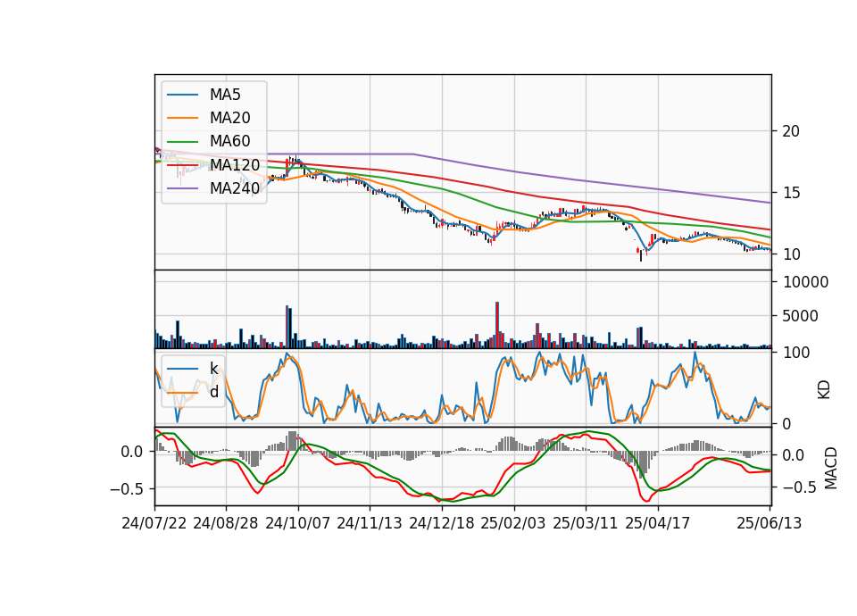Click the price axis value 10

pos(791,254)
